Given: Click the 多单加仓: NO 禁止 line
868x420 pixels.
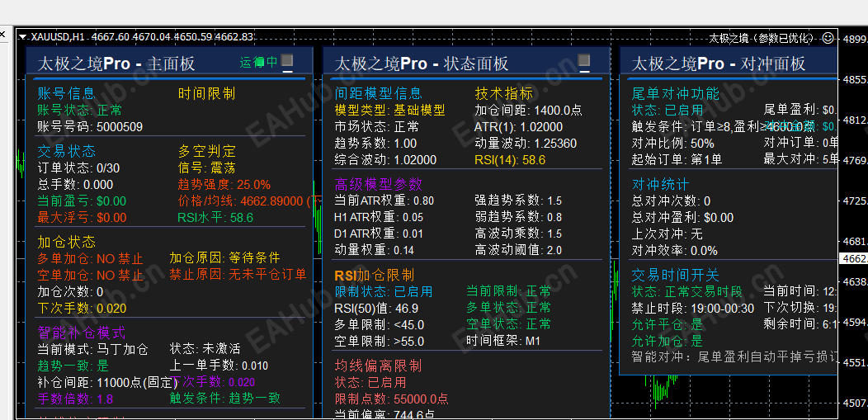Looking at the screenshot, I should pos(90,258).
